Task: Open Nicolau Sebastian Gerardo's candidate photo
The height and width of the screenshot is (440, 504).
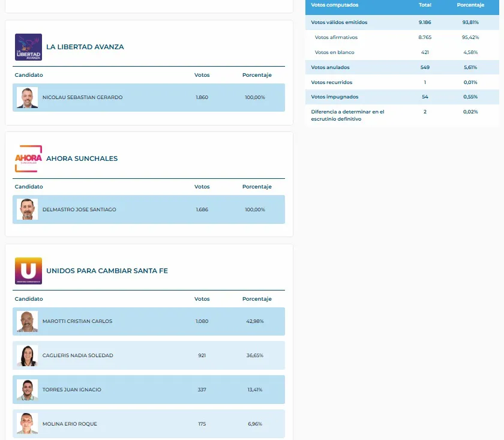Action: [27, 98]
